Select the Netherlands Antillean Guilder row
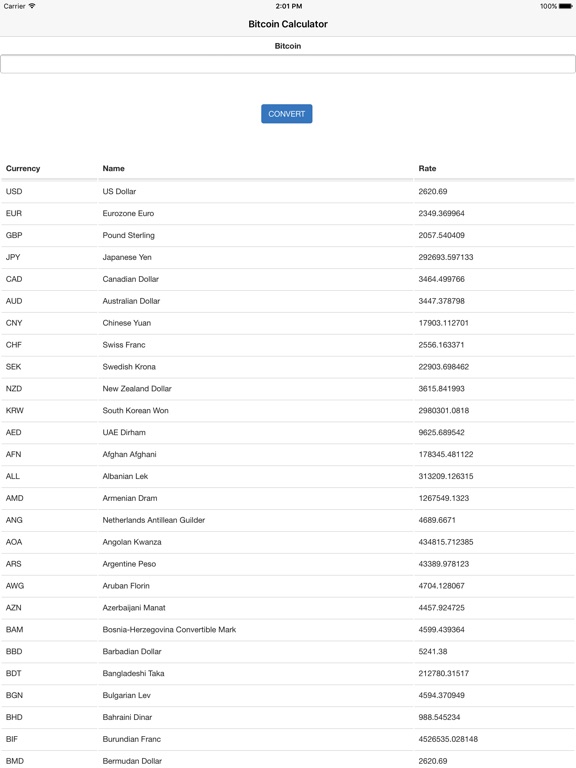 coord(288,520)
